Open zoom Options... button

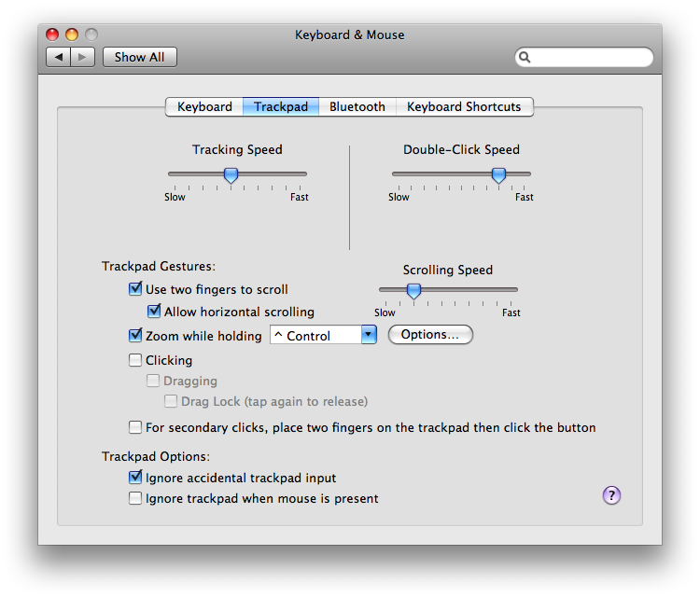(430, 335)
